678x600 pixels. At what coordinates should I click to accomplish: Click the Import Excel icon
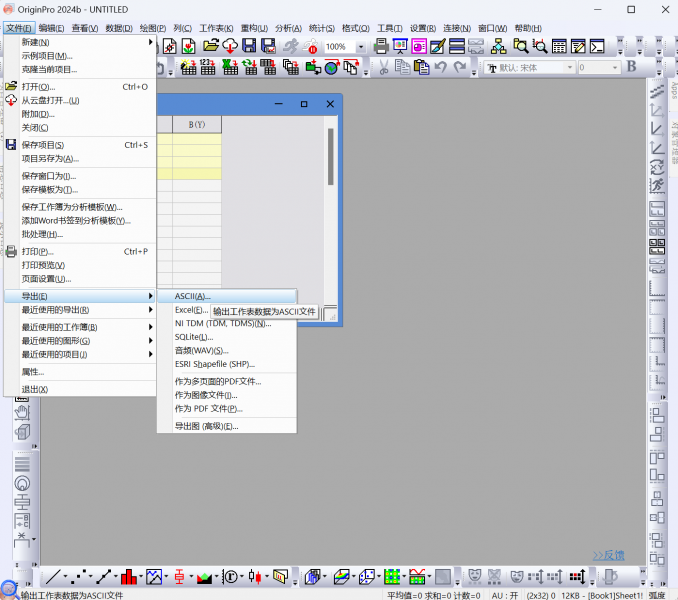pyautogui.click(x=230, y=67)
